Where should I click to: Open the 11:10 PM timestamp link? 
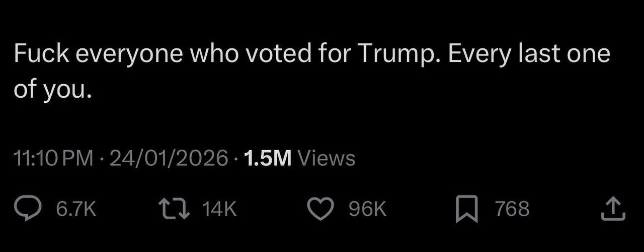[x=54, y=159]
